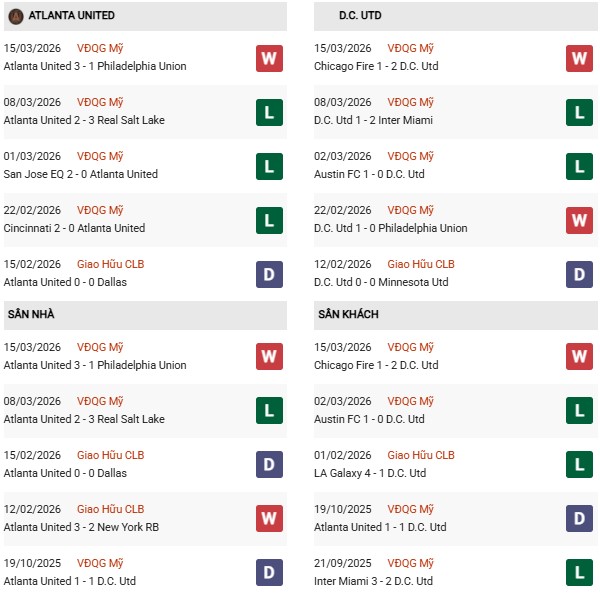600x594 pixels.
Task: Click the L badge for Inter Miami 3-2 D.C. Utd
Action: [x=579, y=573]
